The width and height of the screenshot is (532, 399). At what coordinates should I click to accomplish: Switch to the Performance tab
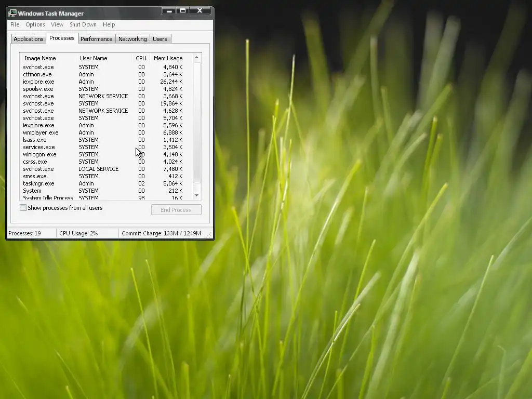tap(96, 39)
